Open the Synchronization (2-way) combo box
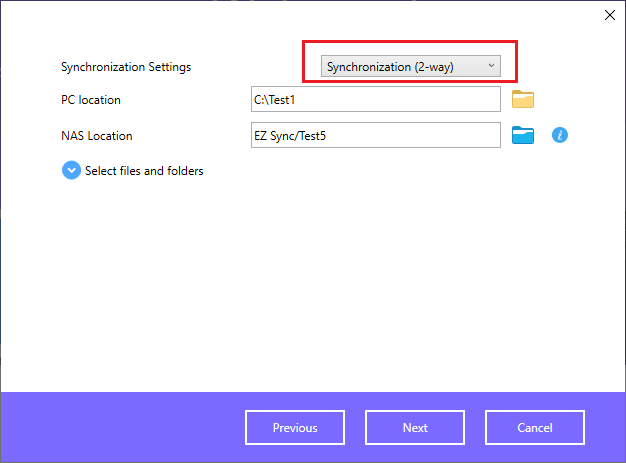The width and height of the screenshot is (626, 463). [x=411, y=66]
